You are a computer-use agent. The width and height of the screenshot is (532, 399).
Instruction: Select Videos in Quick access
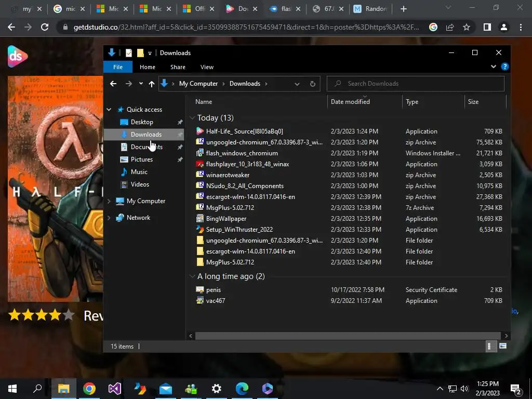140,184
